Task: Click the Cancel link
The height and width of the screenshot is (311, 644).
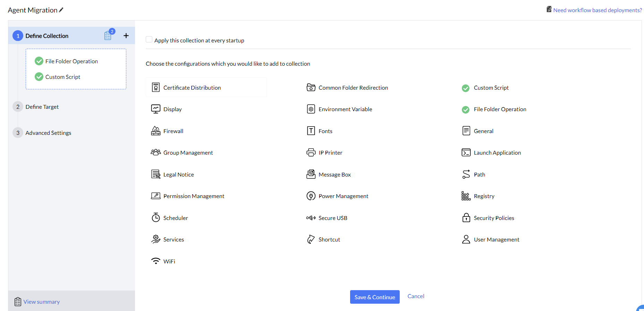Action: pyautogui.click(x=416, y=296)
